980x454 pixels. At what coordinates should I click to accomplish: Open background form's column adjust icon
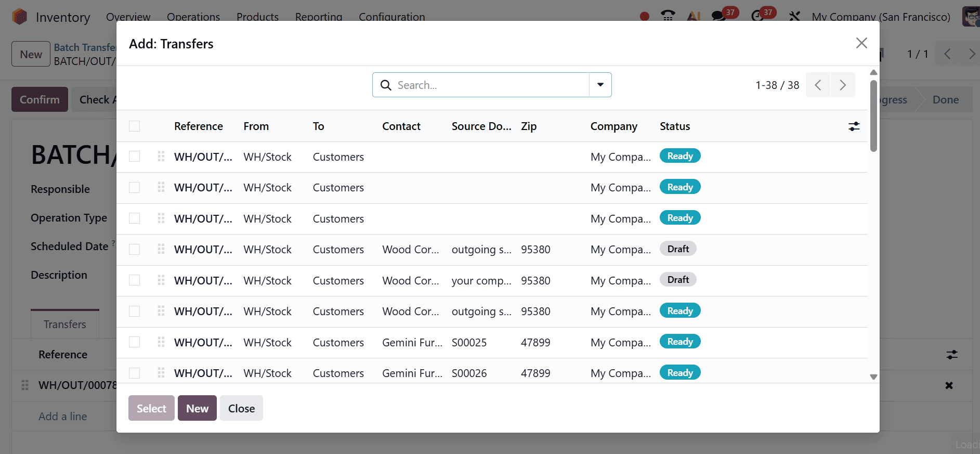[952, 355]
